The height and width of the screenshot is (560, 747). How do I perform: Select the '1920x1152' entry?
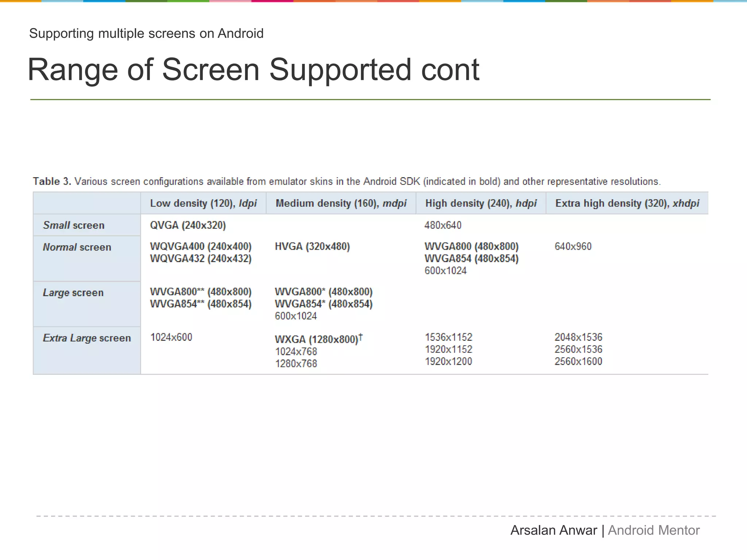point(448,349)
